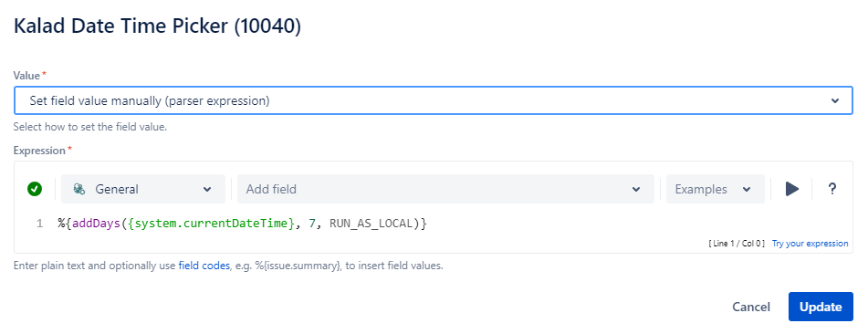
Task: Click the Kalad Date Time Picker heading
Action: coord(157,26)
